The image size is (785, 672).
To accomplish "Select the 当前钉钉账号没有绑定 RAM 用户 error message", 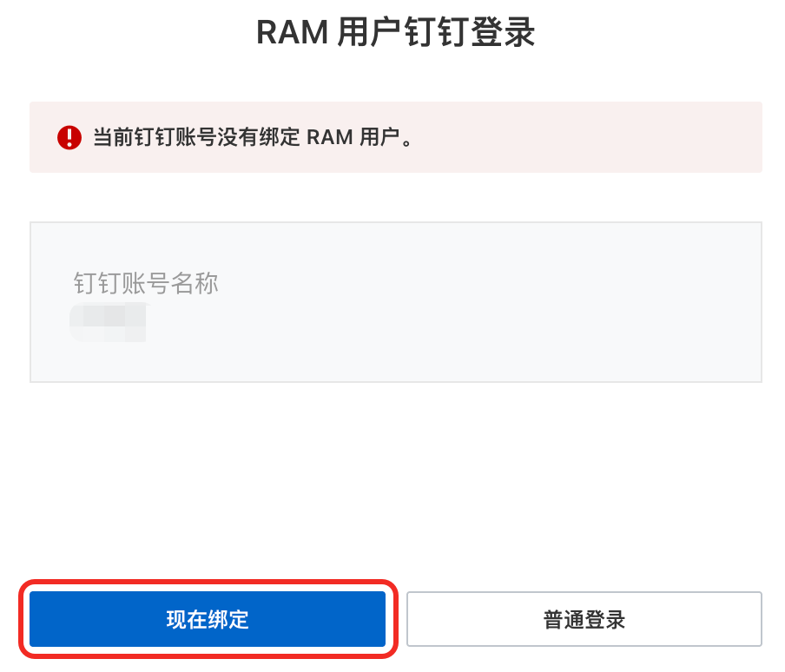I will [x=252, y=137].
